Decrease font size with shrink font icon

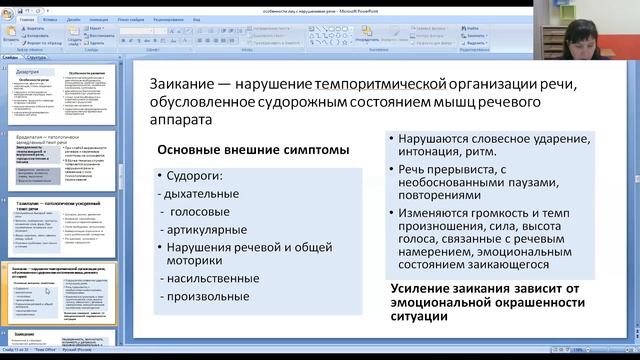[179, 31]
